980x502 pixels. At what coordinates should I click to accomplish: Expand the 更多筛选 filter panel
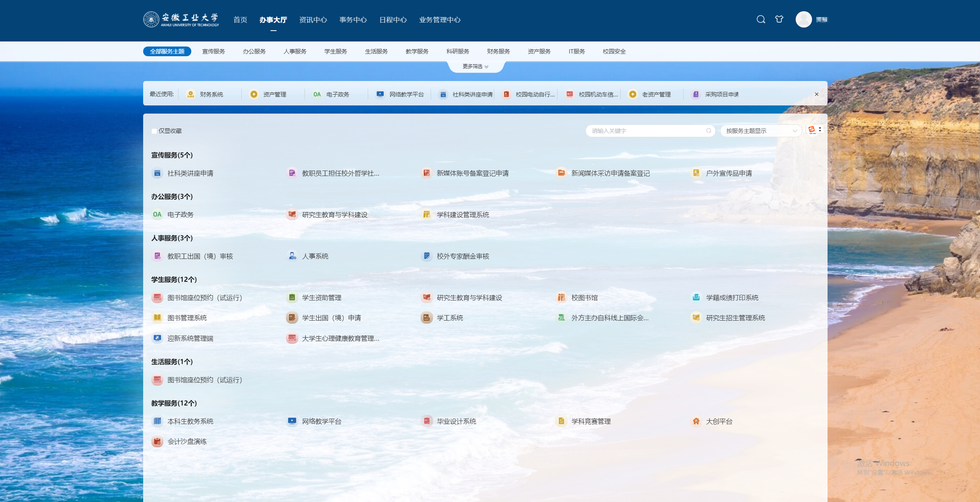pyautogui.click(x=476, y=67)
